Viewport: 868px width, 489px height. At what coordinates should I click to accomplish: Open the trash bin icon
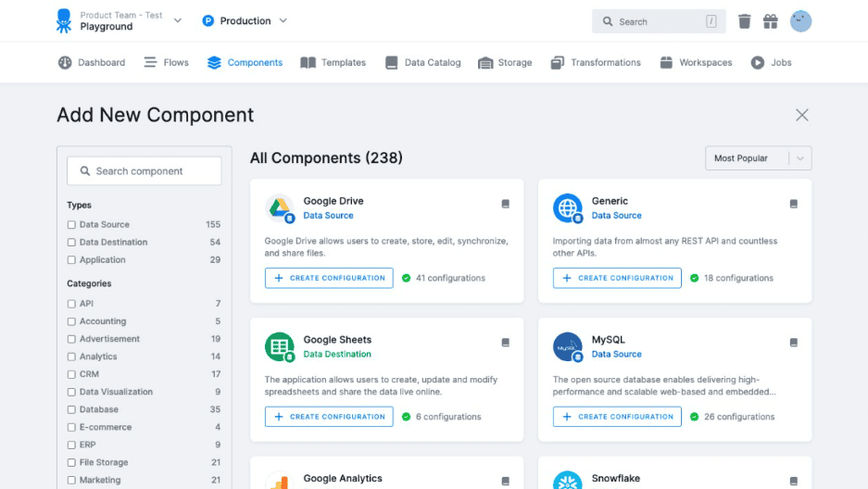click(744, 21)
